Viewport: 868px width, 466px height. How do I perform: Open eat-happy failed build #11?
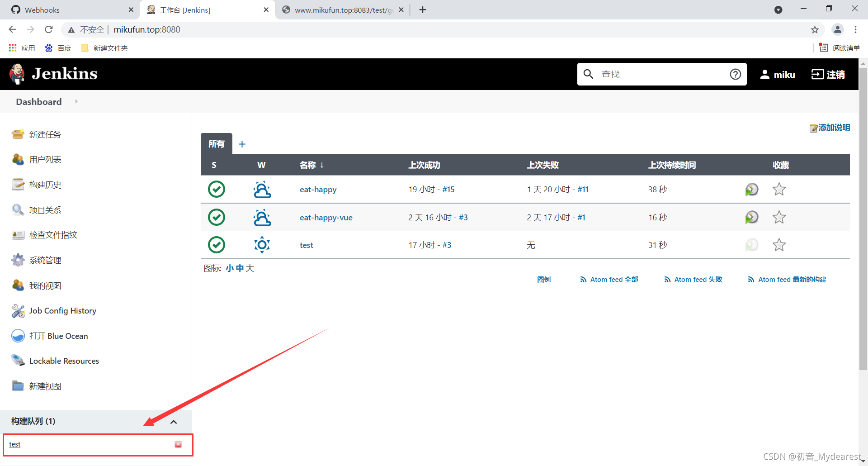tap(583, 190)
